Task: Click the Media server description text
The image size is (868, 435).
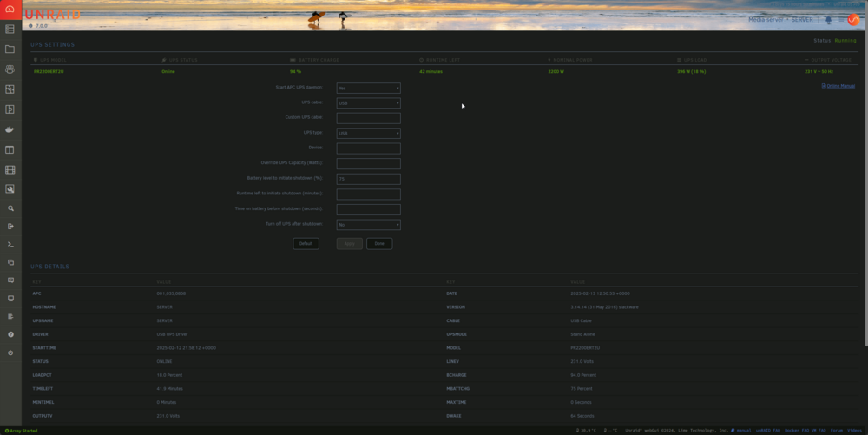Action: point(766,20)
